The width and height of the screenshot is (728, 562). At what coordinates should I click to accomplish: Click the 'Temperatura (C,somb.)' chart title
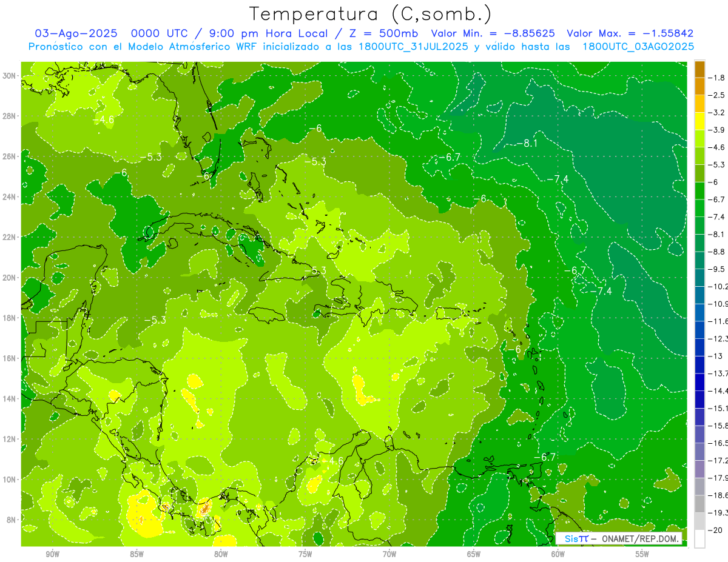click(371, 13)
